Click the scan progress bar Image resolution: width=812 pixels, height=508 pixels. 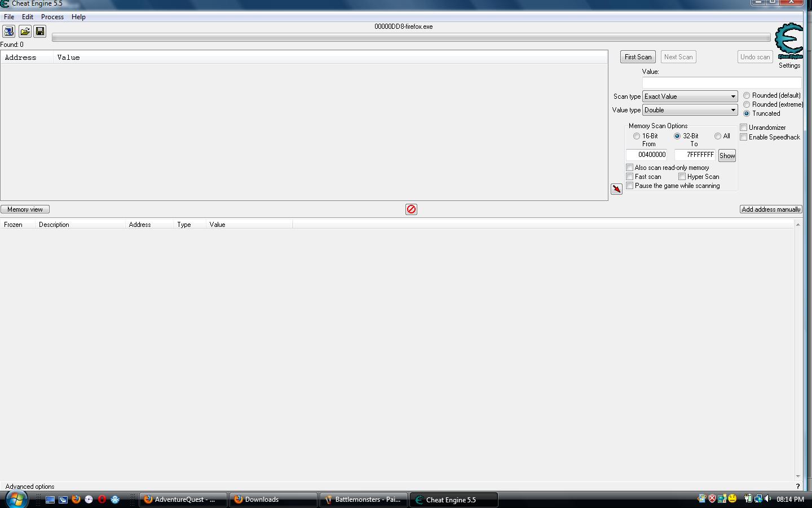click(411, 37)
